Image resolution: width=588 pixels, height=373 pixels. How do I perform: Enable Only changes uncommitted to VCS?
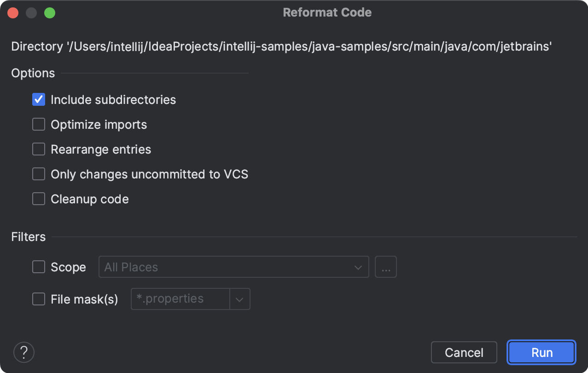[x=38, y=174]
